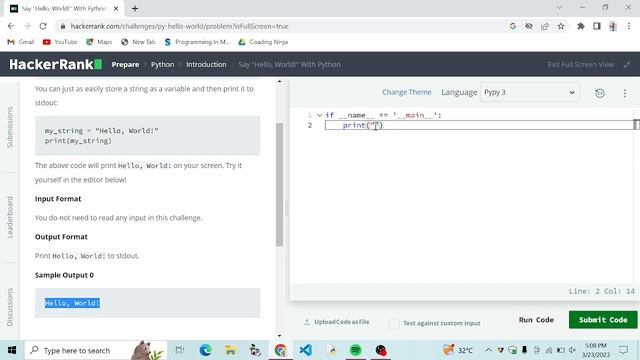Click the share page icon

pos(544,26)
